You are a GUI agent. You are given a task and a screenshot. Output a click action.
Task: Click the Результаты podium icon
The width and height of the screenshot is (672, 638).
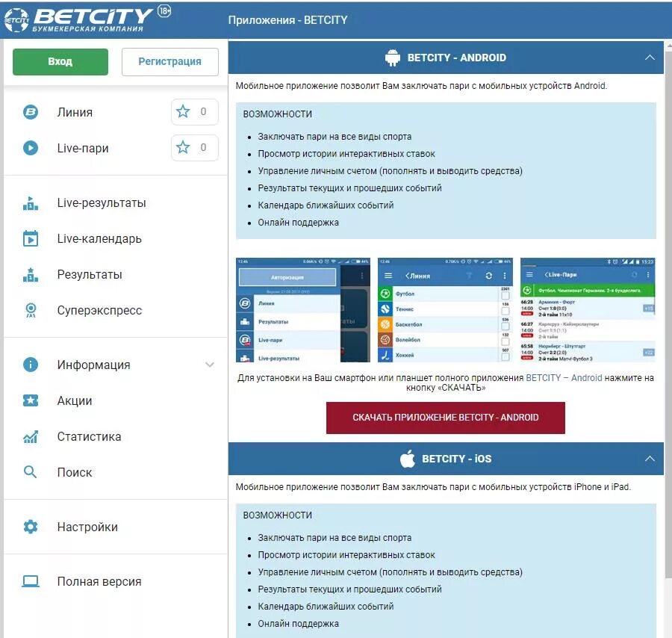point(31,274)
